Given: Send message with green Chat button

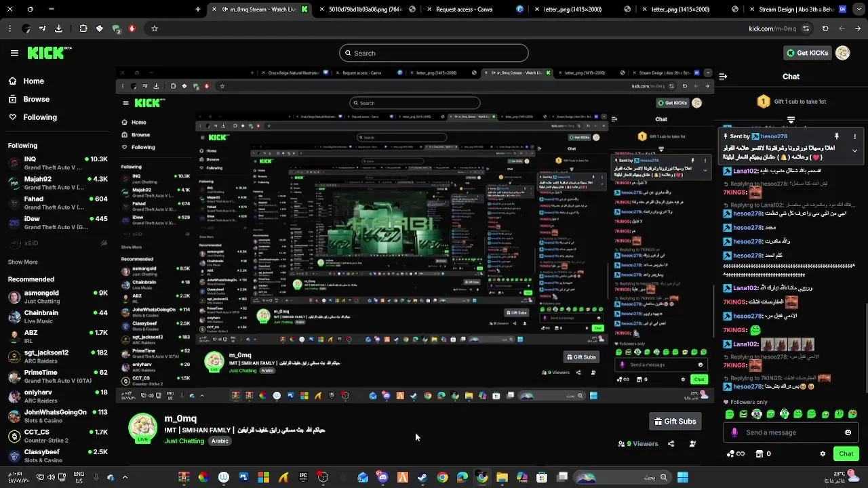Looking at the screenshot, I should 846,454.
